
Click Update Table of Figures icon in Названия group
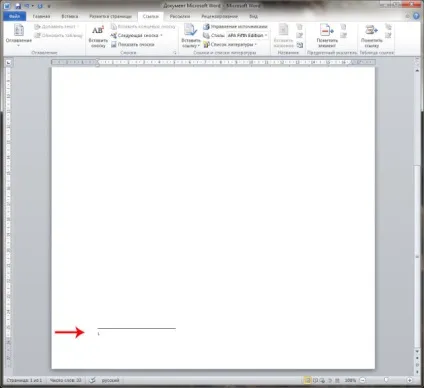pos(299,35)
